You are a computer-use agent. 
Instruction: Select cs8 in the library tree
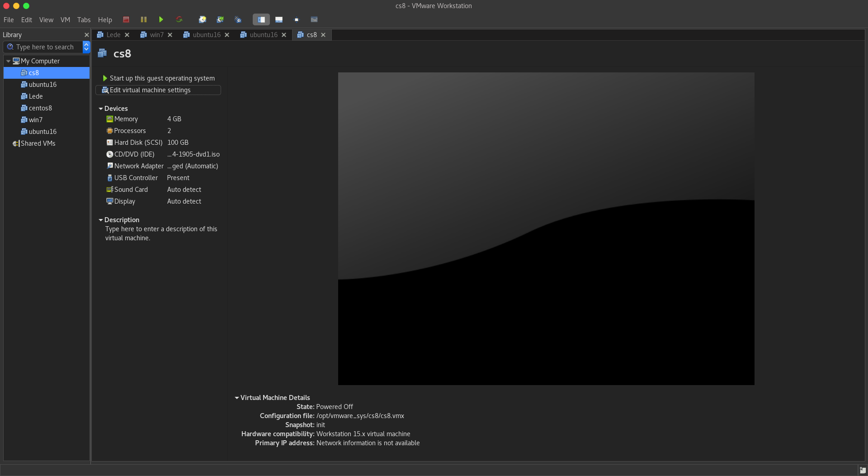pyautogui.click(x=47, y=73)
